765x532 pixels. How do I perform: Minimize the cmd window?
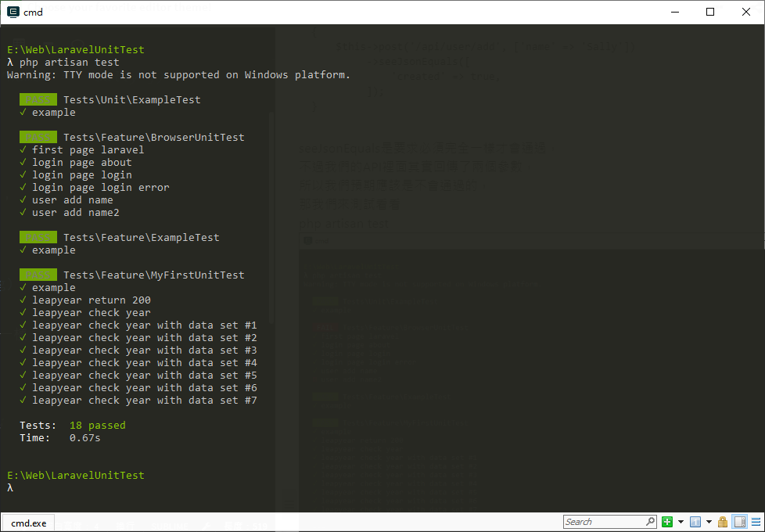pyautogui.click(x=675, y=13)
